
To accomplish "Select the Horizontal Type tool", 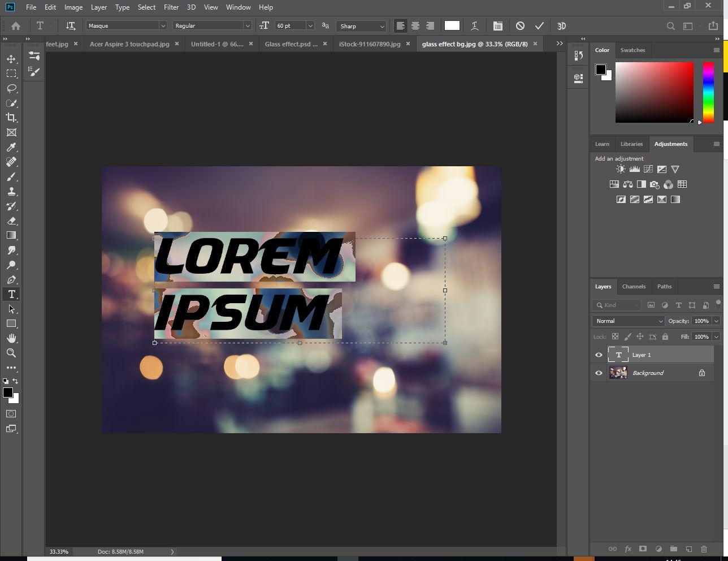I will click(11, 294).
